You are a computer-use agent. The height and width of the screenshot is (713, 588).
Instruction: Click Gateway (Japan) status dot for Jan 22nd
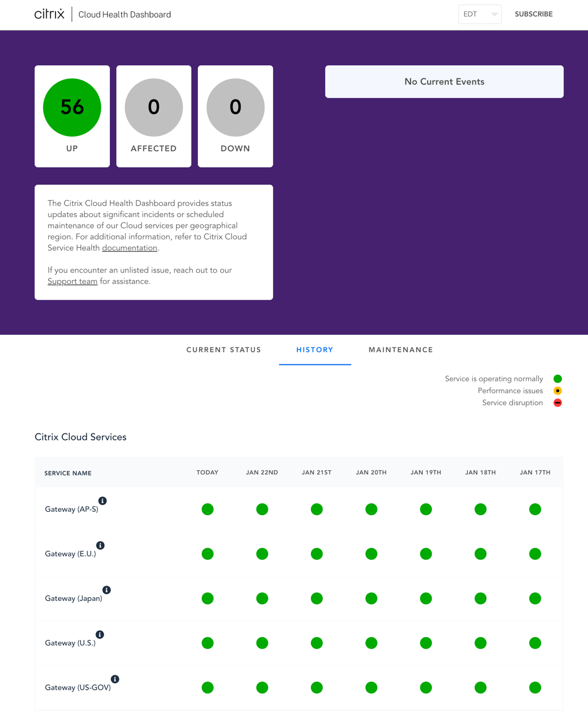[x=262, y=598]
